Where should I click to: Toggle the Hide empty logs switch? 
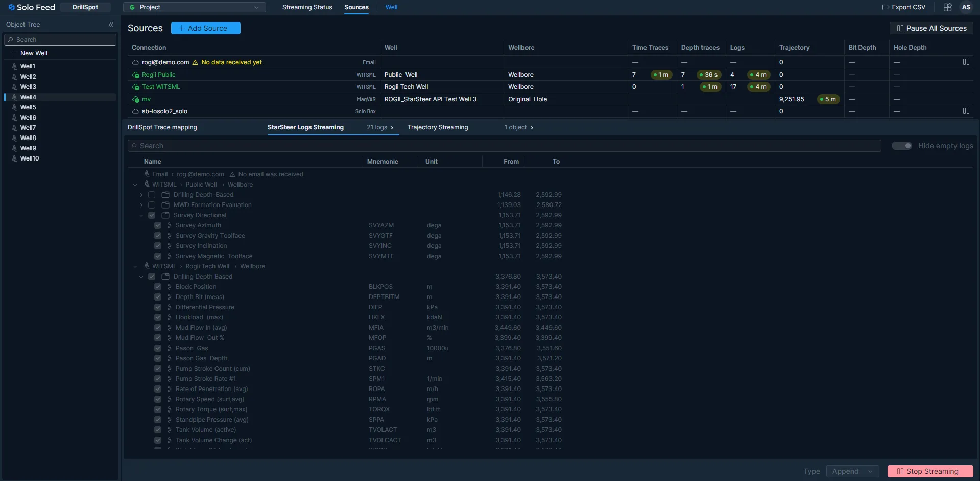pyautogui.click(x=901, y=146)
